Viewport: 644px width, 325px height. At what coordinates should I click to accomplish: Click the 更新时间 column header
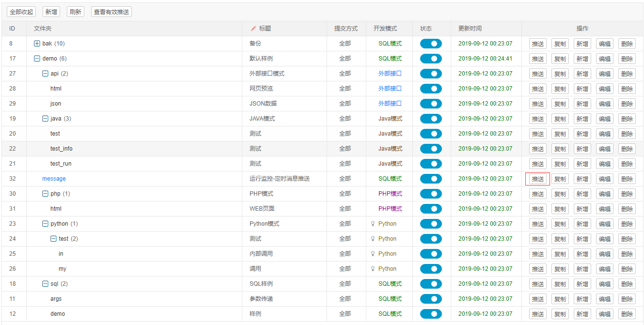coord(470,29)
